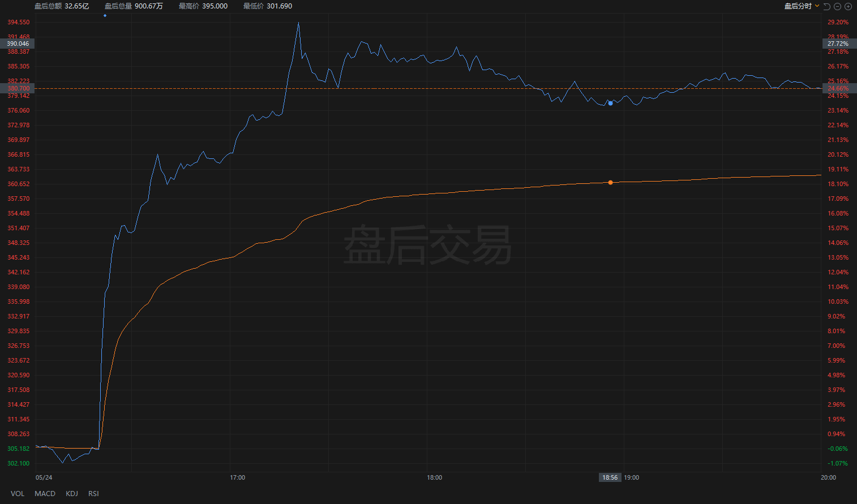Click the -1.07% percent axis label
Image resolution: width=857 pixels, height=504 pixels.
(x=838, y=463)
